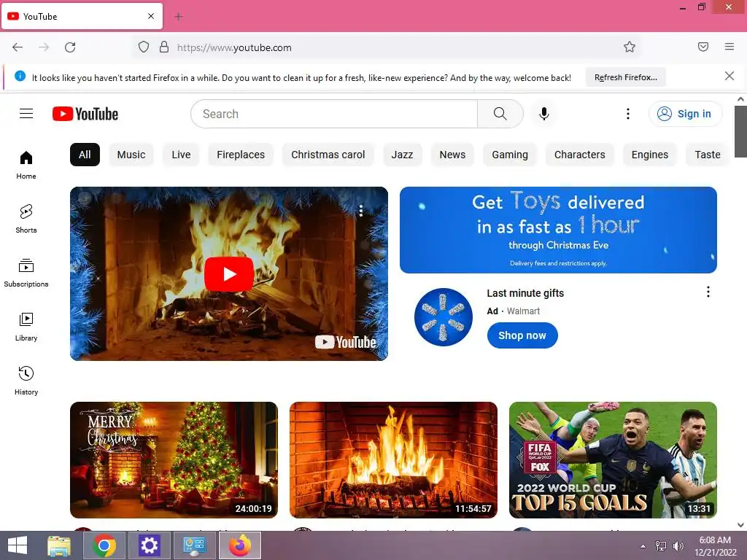Open the Windows Start menu

pos(18,545)
